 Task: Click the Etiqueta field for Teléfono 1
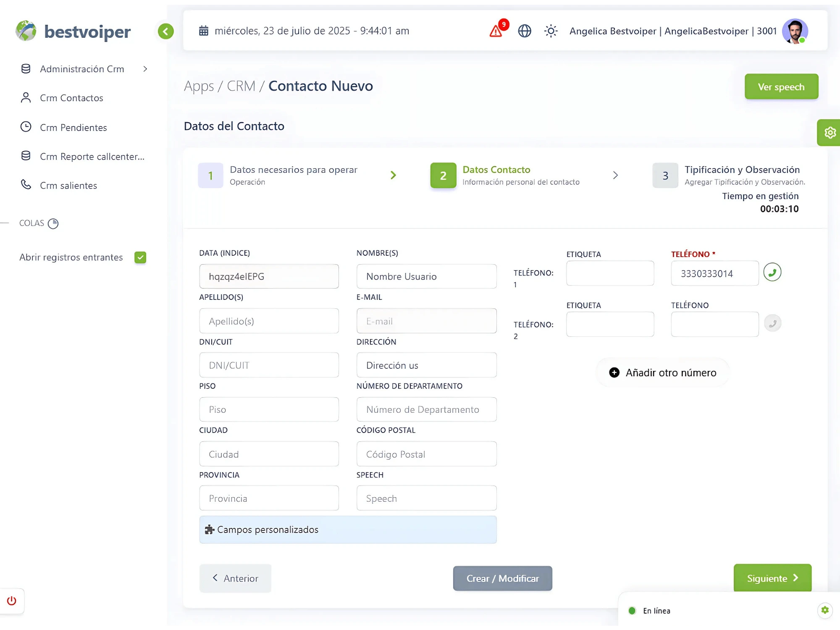pyautogui.click(x=610, y=273)
